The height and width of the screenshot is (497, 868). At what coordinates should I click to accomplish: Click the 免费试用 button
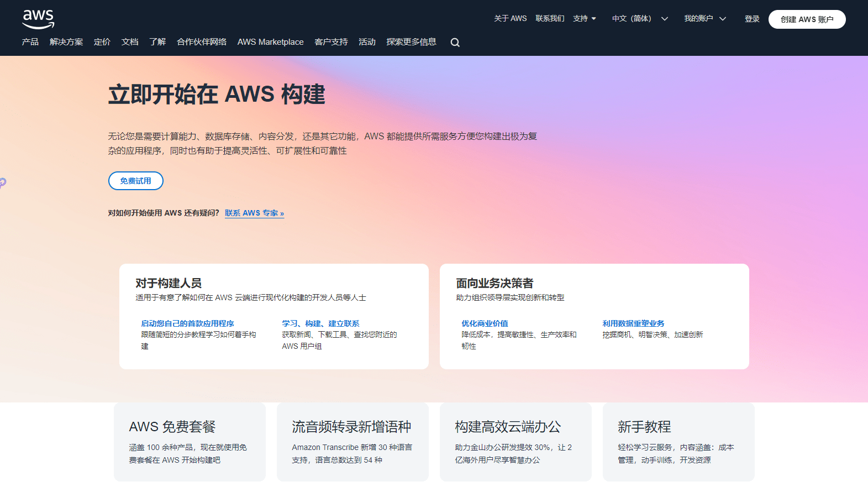pos(136,181)
